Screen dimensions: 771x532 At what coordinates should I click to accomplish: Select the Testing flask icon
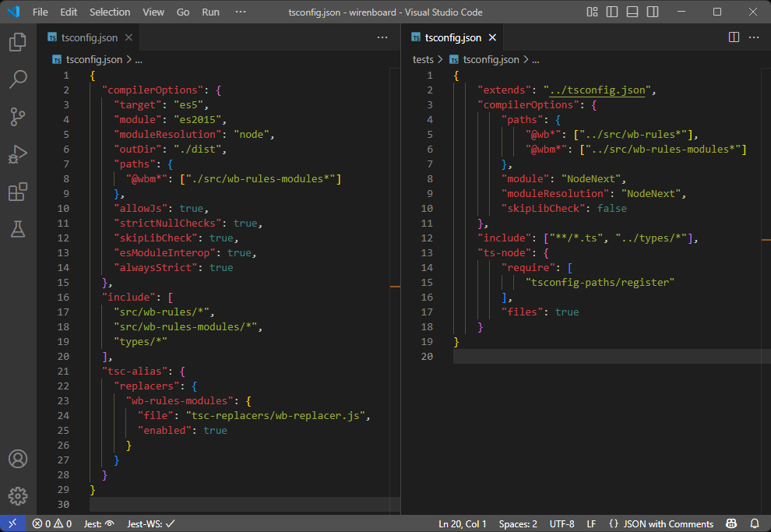(x=17, y=229)
